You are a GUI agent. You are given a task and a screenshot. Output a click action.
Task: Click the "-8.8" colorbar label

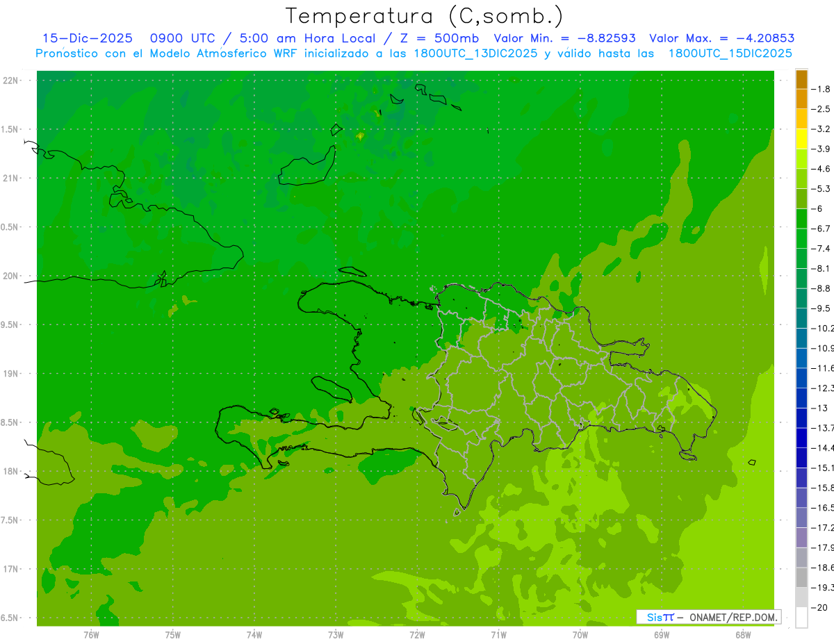[821, 288]
